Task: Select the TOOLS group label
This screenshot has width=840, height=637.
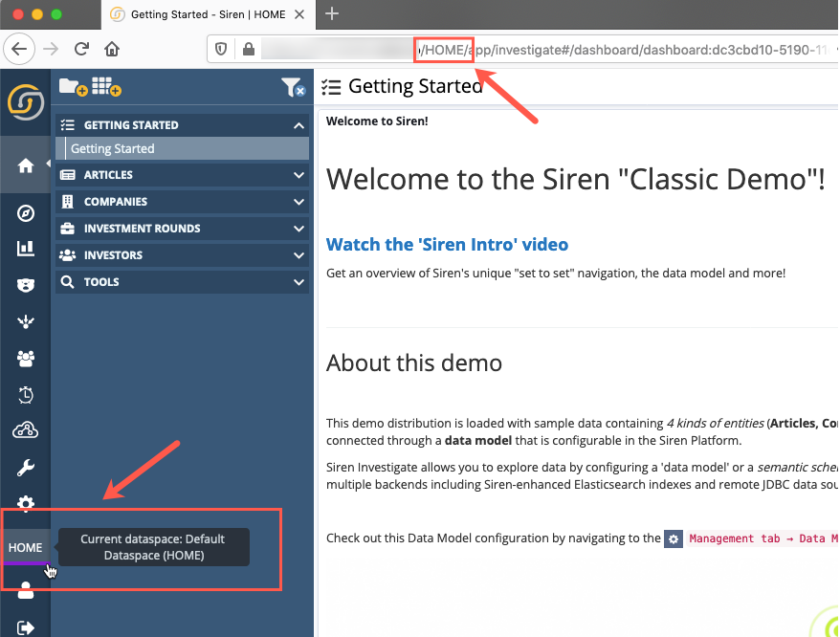Action: click(x=101, y=282)
